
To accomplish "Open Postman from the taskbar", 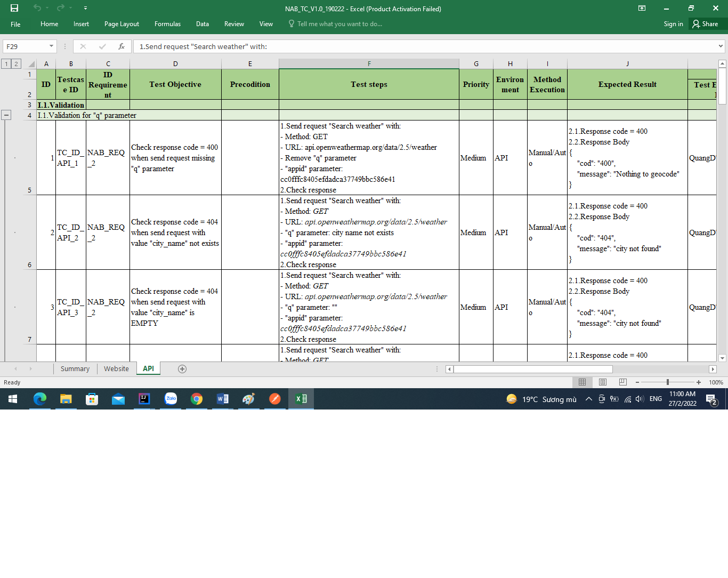I will point(275,399).
